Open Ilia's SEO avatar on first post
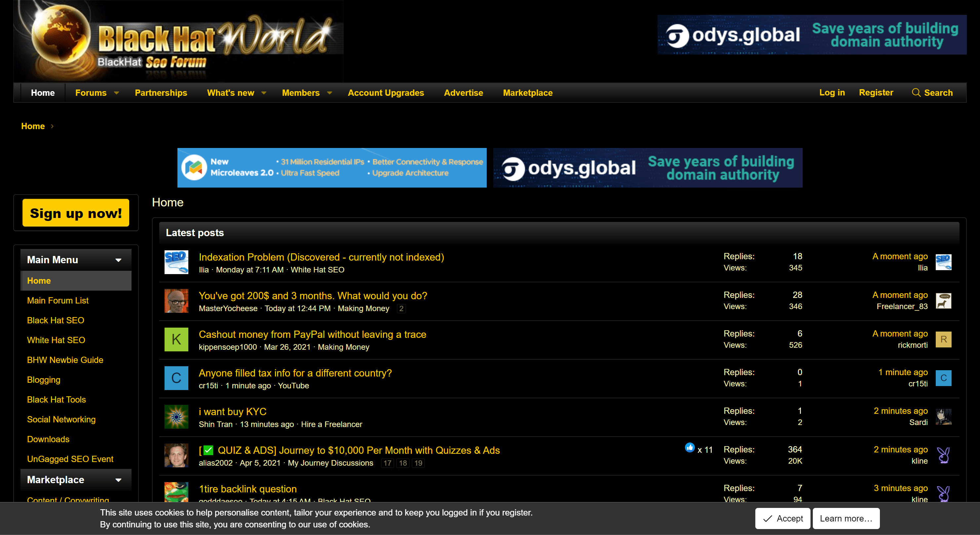This screenshot has width=980, height=535. [x=176, y=262]
